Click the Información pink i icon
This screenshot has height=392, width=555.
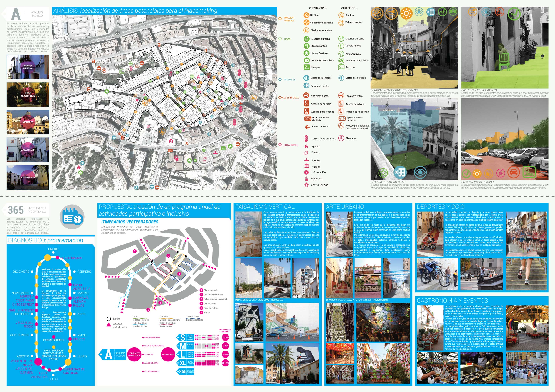click(306, 172)
